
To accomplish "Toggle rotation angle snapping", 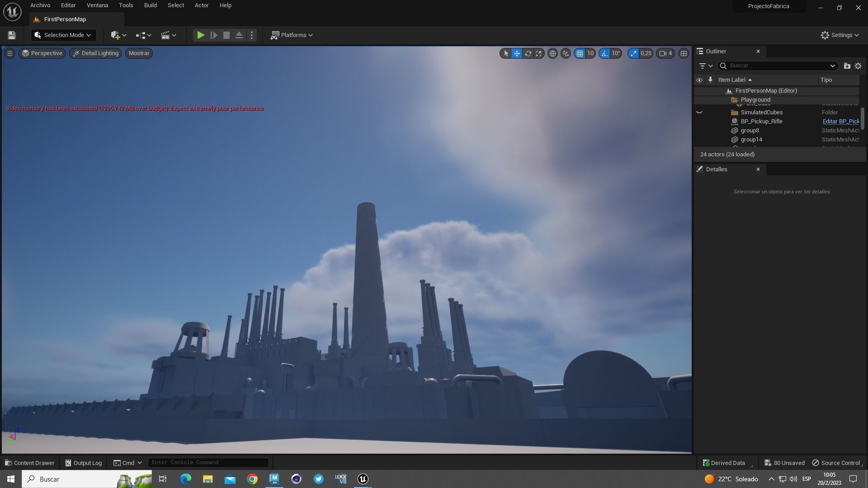I will pyautogui.click(x=604, y=53).
